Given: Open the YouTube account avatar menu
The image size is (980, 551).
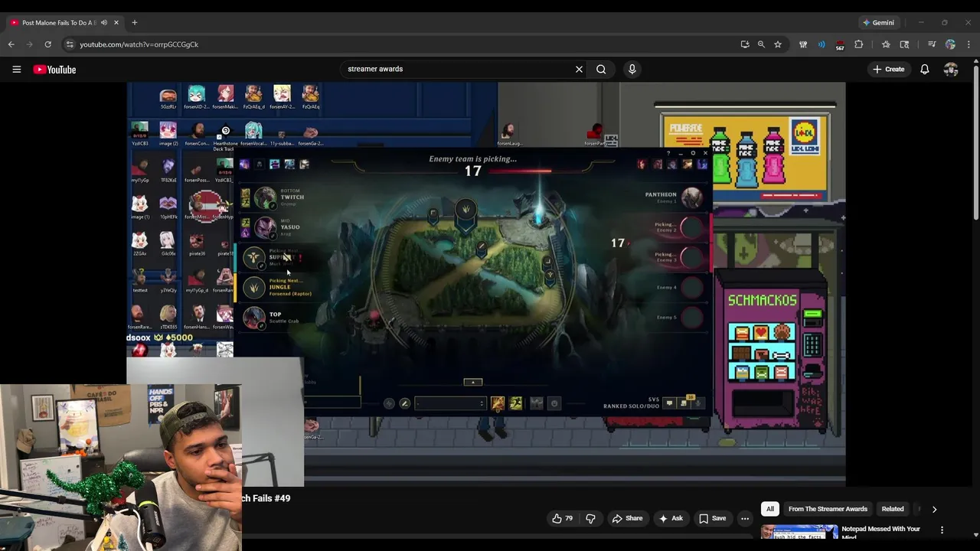Looking at the screenshot, I should pyautogui.click(x=951, y=69).
